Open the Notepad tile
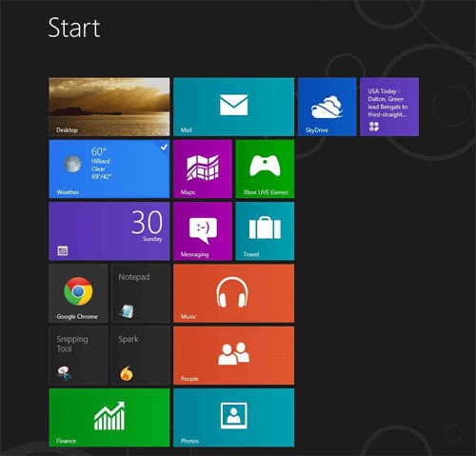476x456 pixels. click(141, 293)
